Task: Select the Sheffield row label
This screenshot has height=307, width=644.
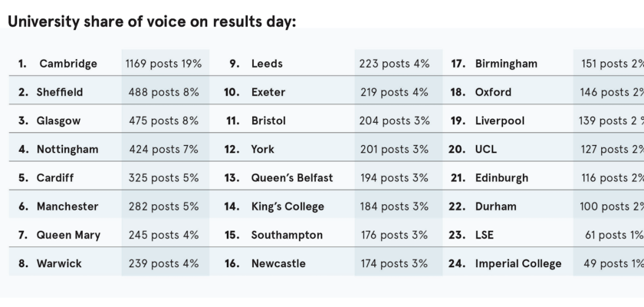Action: [60, 92]
